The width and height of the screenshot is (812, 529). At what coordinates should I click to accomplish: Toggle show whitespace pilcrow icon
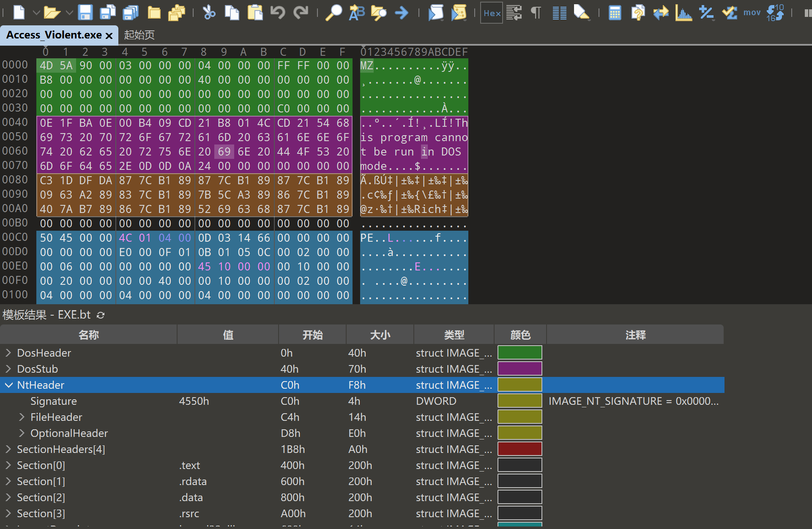[536, 13]
